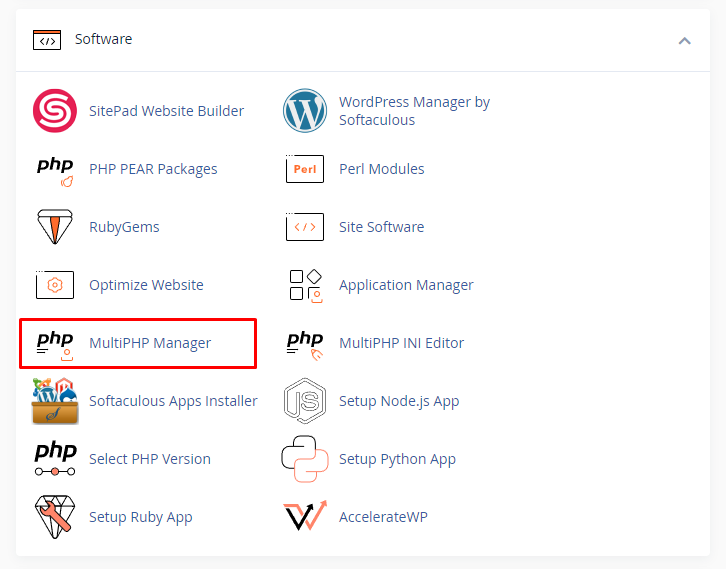This screenshot has height=569, width=726.
Task: Click the Softaculous Apps Installer box icon
Action: [55, 401]
